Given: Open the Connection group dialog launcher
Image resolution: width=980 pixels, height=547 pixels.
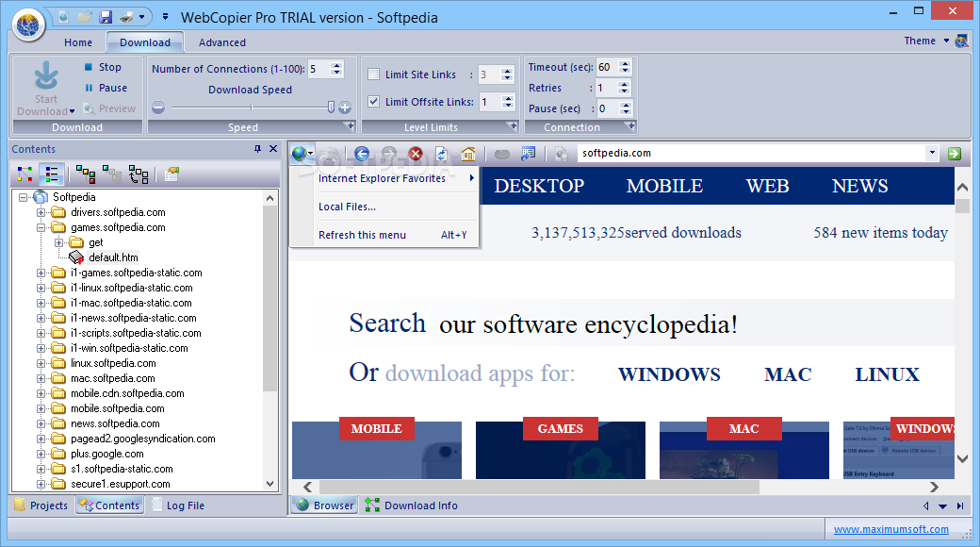Looking at the screenshot, I should click(x=630, y=126).
